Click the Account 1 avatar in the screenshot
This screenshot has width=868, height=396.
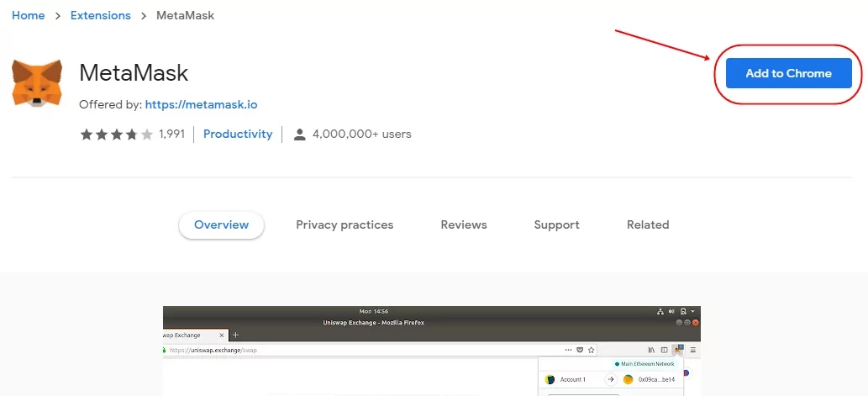(550, 379)
